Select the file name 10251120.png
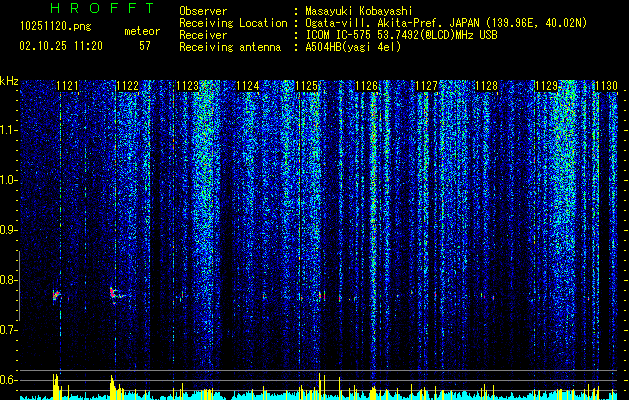This screenshot has height=400, width=629. click(56, 27)
